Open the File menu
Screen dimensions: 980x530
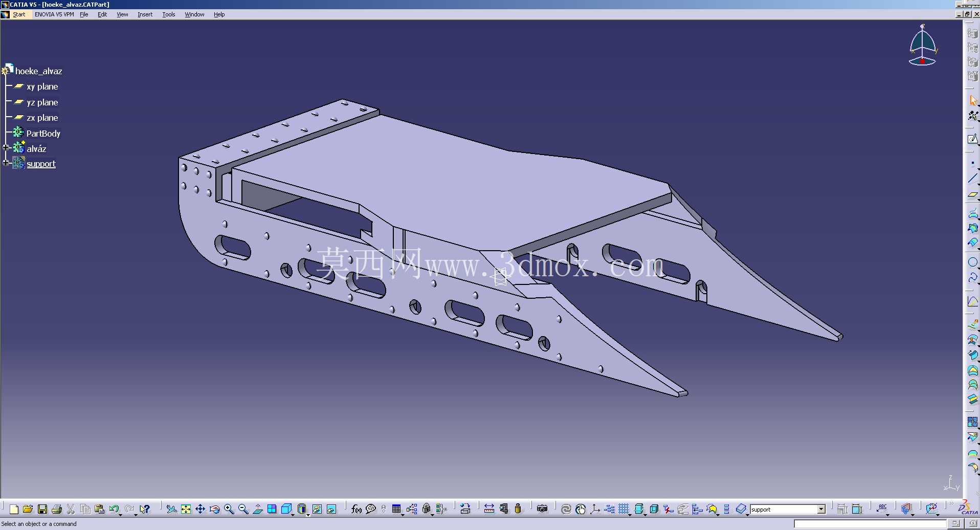(84, 14)
